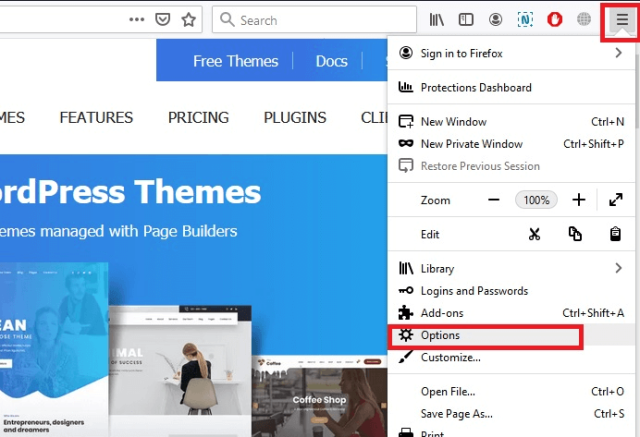This screenshot has width=640, height=437.
Task: Copy selection with copy icon
Action: 575,234
